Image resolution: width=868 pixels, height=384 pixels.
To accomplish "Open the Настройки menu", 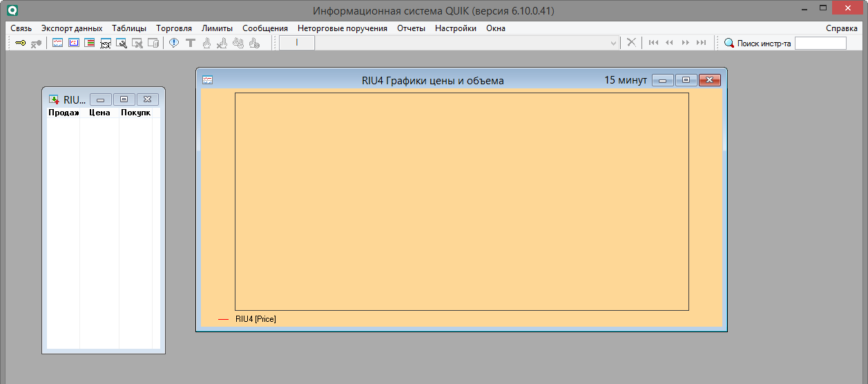I will (456, 28).
